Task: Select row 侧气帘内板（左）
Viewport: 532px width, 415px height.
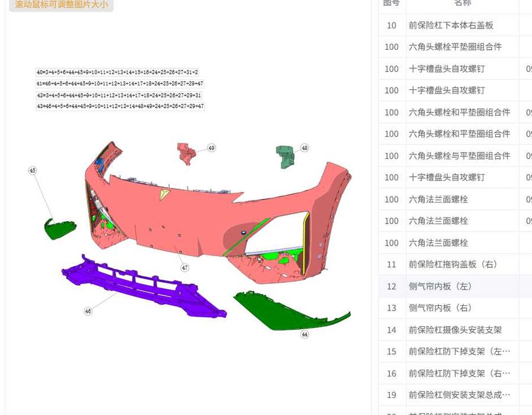Action: coord(456,286)
